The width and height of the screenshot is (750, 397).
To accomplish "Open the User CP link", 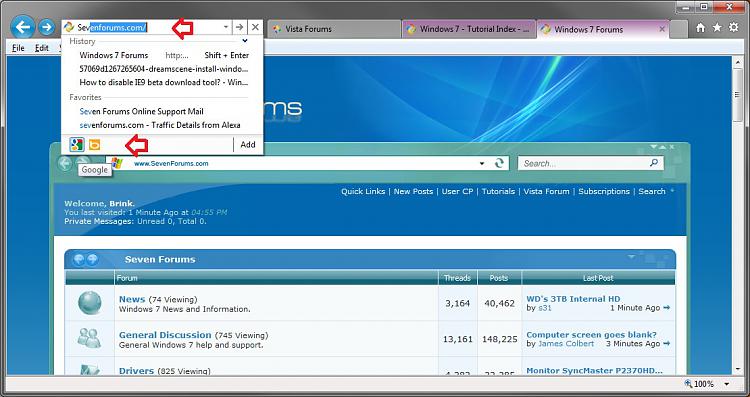I will 457,191.
